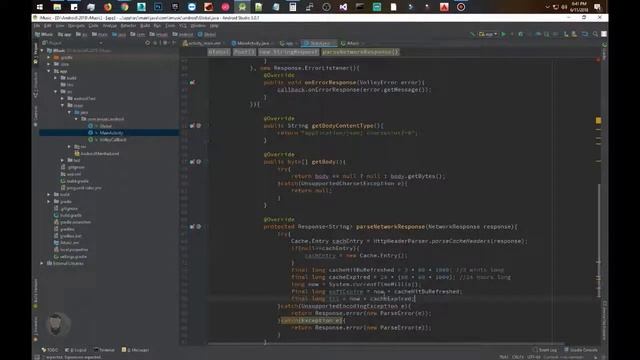Open the Logcat tool window
640x360 pixels.
click(x=76, y=350)
